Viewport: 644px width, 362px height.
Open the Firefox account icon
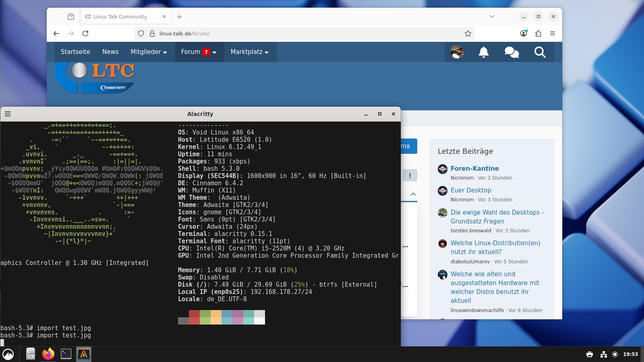click(524, 33)
